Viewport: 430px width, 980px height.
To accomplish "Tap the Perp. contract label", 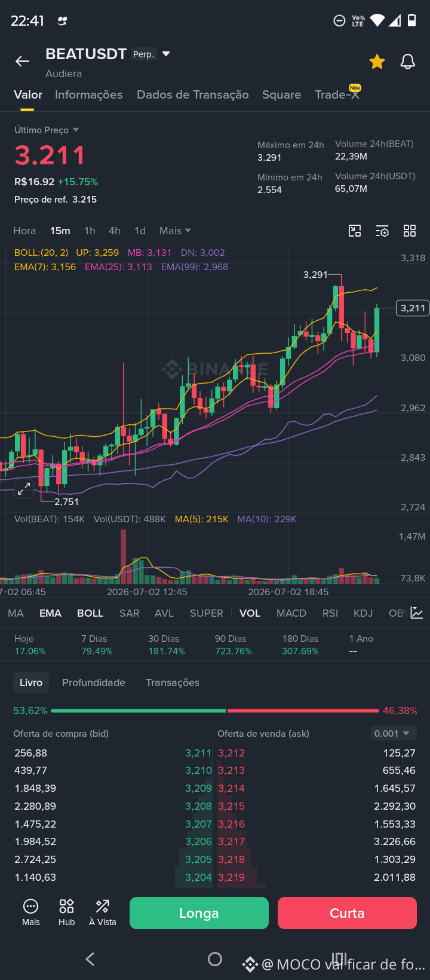I will pos(143,54).
